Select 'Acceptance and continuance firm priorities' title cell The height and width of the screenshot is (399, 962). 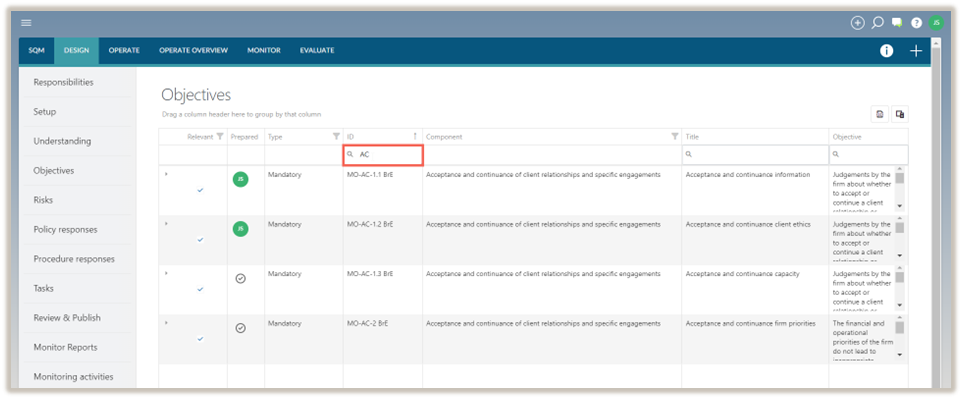point(750,323)
